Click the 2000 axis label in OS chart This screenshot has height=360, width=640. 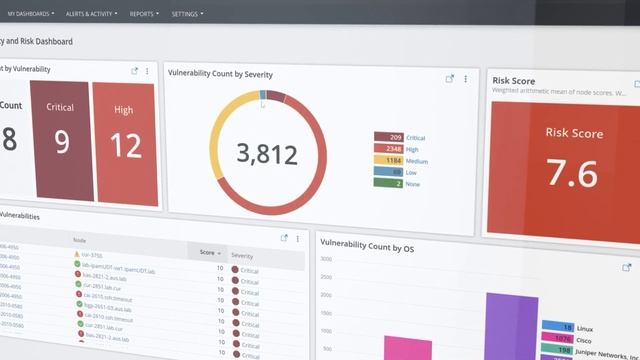pyautogui.click(x=326, y=295)
